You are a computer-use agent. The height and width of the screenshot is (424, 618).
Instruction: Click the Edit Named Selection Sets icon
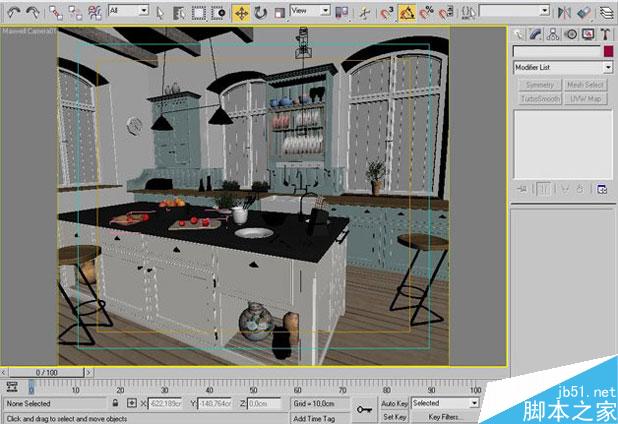468,13
